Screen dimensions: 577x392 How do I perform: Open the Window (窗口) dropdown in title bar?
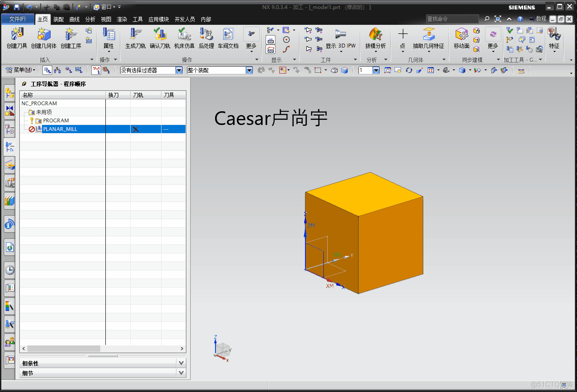coord(104,7)
